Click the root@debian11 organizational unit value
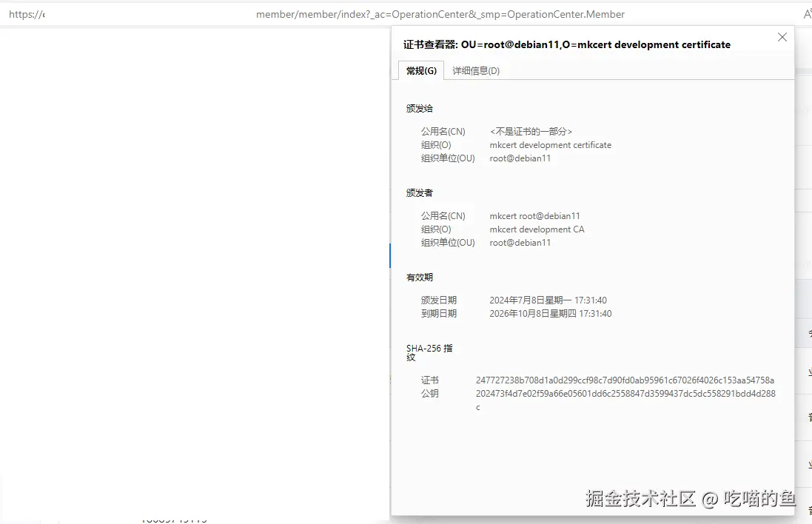812x524 pixels. point(520,158)
